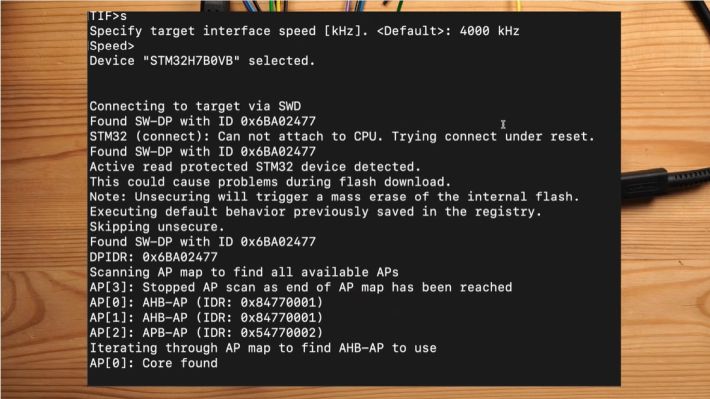The height and width of the screenshot is (399, 710).
Task: Click the "Executing default behavior" line
Action: click(316, 212)
